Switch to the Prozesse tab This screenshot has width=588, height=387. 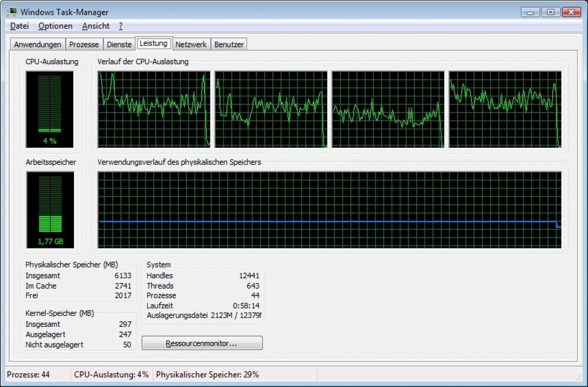click(x=84, y=45)
